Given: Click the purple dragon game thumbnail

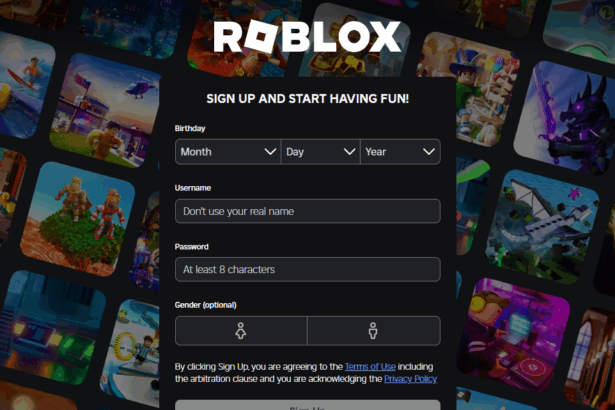Looking at the screenshot, I should pyautogui.click(x=565, y=118).
